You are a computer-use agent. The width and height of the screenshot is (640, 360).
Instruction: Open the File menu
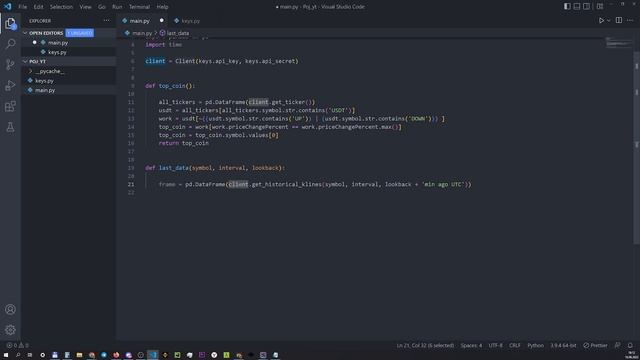22,7
